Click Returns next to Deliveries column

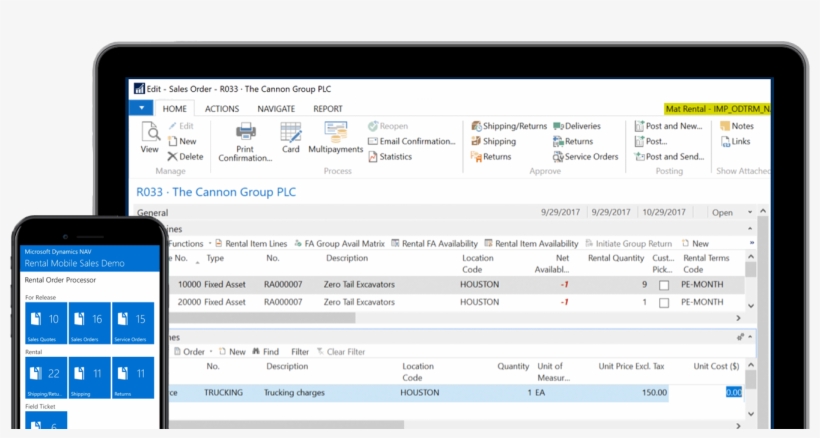573,141
